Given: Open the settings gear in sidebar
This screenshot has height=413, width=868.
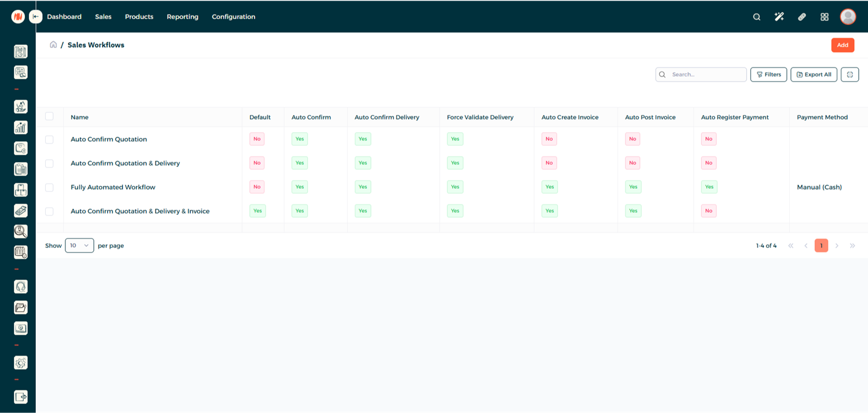Looking at the screenshot, I should pyautogui.click(x=21, y=363).
